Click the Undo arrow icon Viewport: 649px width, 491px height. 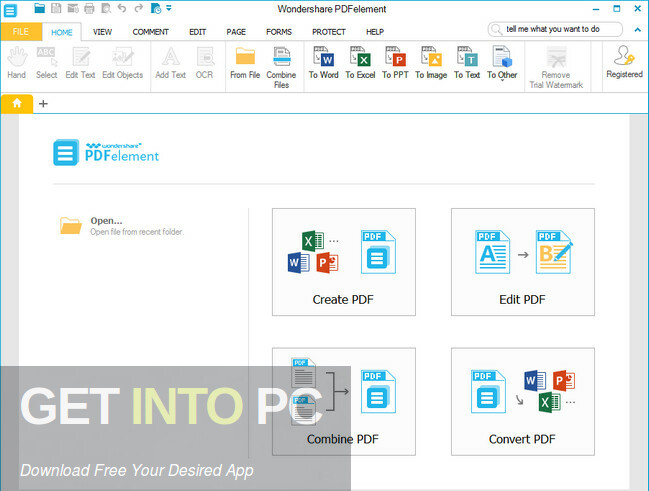[122, 7]
